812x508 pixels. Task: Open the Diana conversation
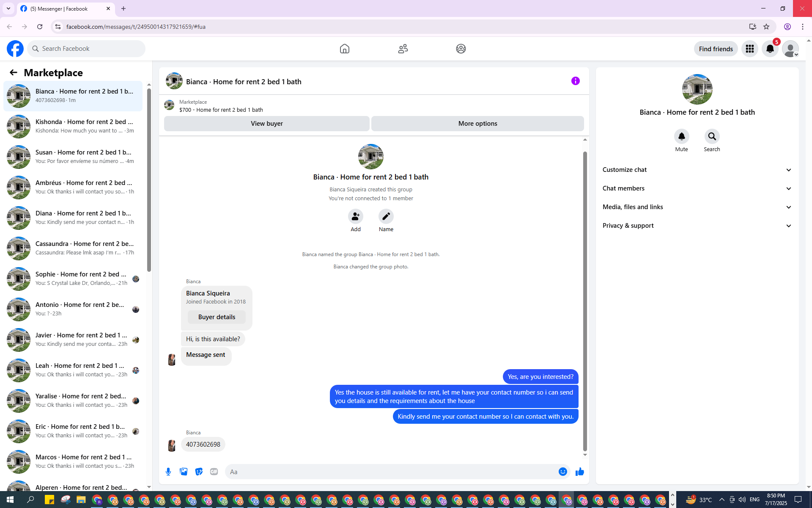(73, 218)
